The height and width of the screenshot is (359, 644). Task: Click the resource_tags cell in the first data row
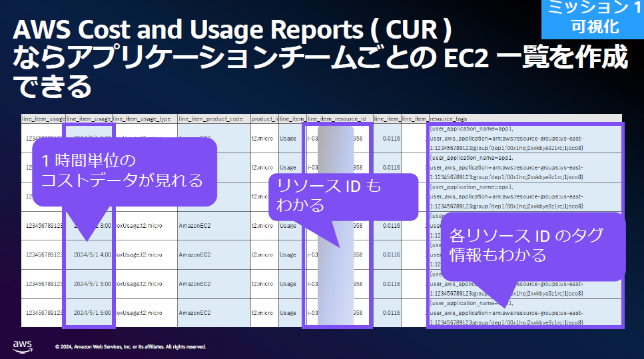(525, 139)
